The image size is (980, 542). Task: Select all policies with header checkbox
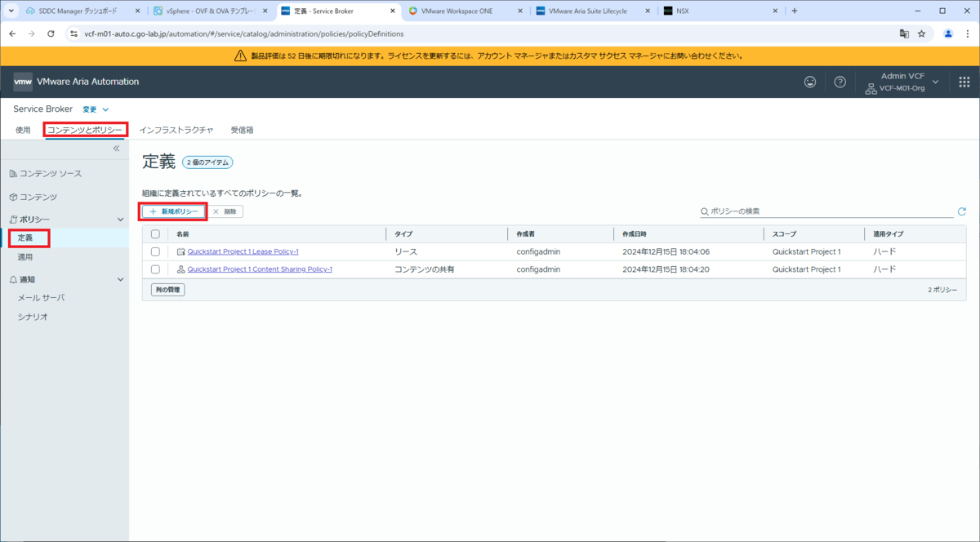coord(155,234)
